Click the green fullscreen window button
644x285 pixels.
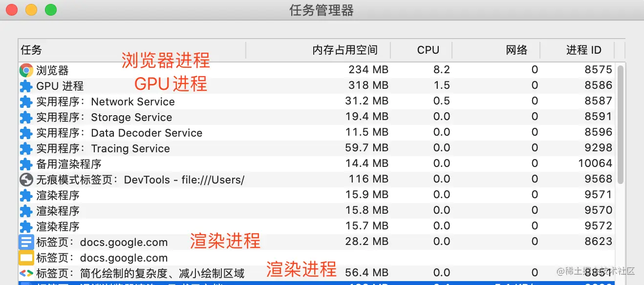[50, 9]
